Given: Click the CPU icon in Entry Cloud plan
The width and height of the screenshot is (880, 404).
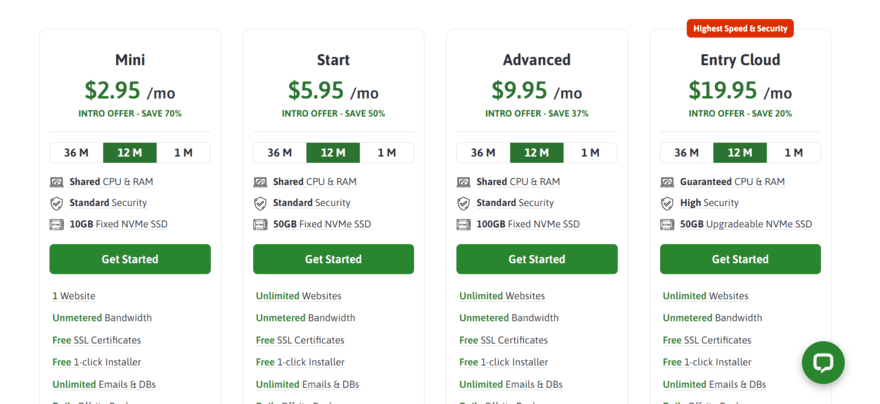Looking at the screenshot, I should coord(667,182).
